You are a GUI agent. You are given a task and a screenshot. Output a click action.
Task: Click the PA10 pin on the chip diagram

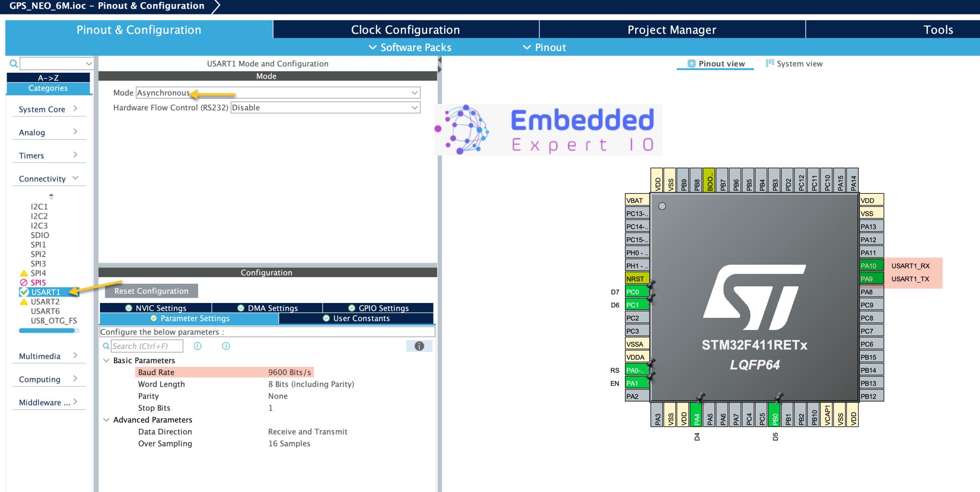(871, 265)
